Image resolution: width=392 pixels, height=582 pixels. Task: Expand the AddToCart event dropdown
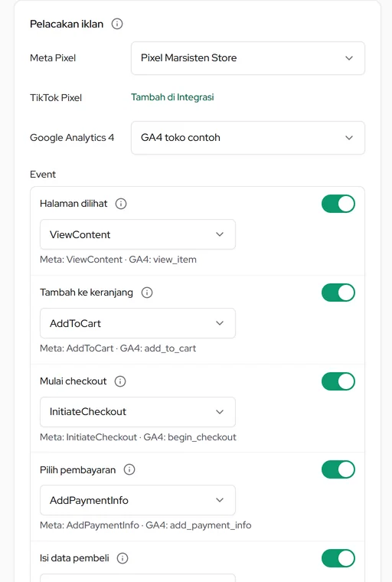(138, 323)
